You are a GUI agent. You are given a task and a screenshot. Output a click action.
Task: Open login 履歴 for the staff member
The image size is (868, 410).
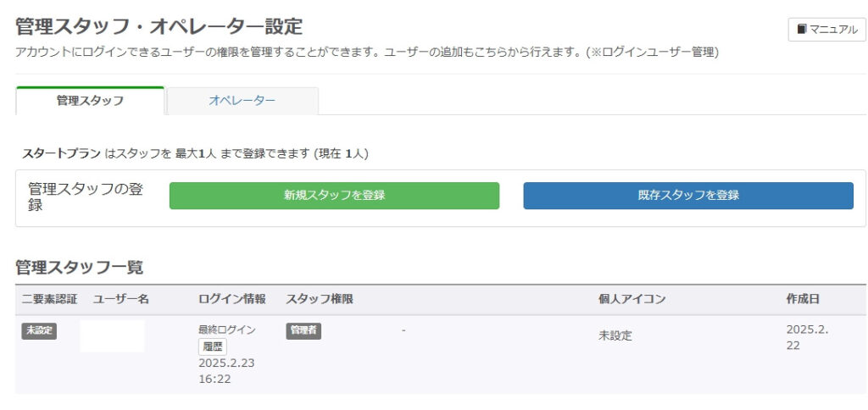click(213, 346)
